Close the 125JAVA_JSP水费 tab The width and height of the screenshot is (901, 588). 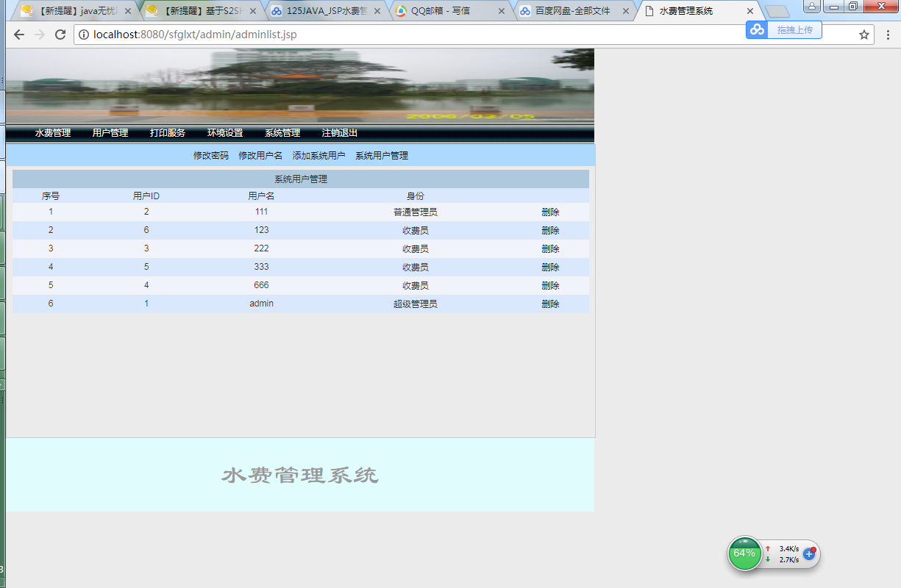pyautogui.click(x=377, y=11)
